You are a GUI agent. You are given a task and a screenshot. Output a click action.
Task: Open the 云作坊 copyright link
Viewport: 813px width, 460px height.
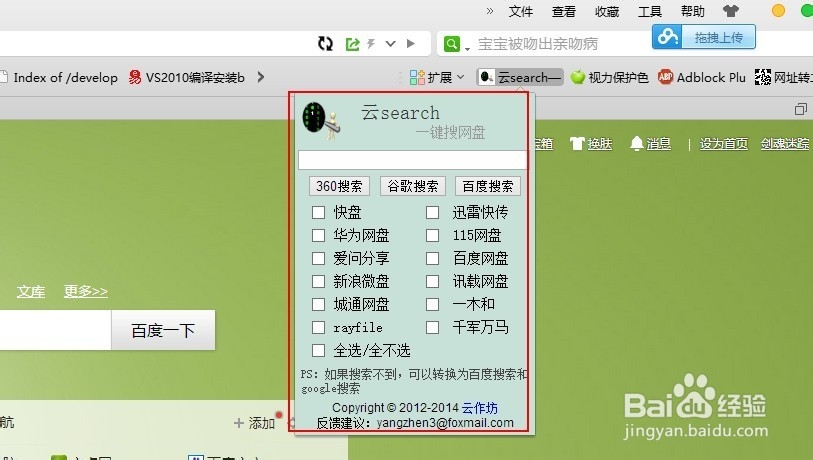pos(480,408)
